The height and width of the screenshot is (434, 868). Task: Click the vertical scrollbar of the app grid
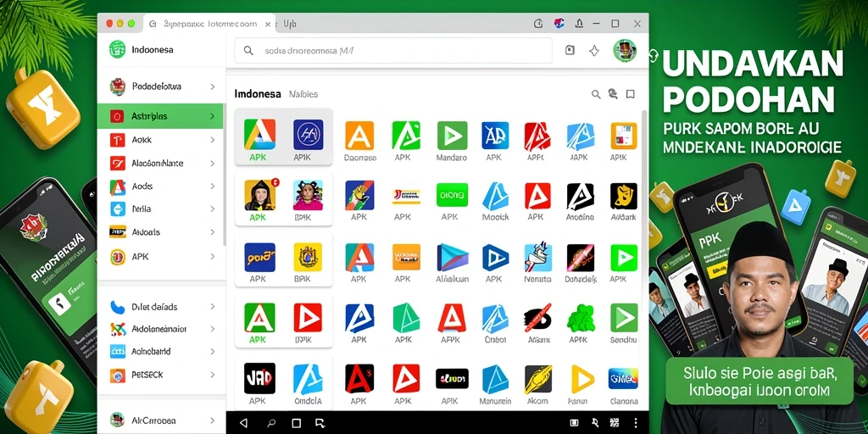tap(644, 177)
